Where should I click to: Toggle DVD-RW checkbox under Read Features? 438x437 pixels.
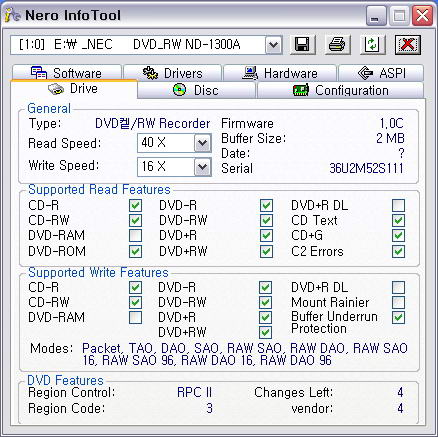pos(266,220)
